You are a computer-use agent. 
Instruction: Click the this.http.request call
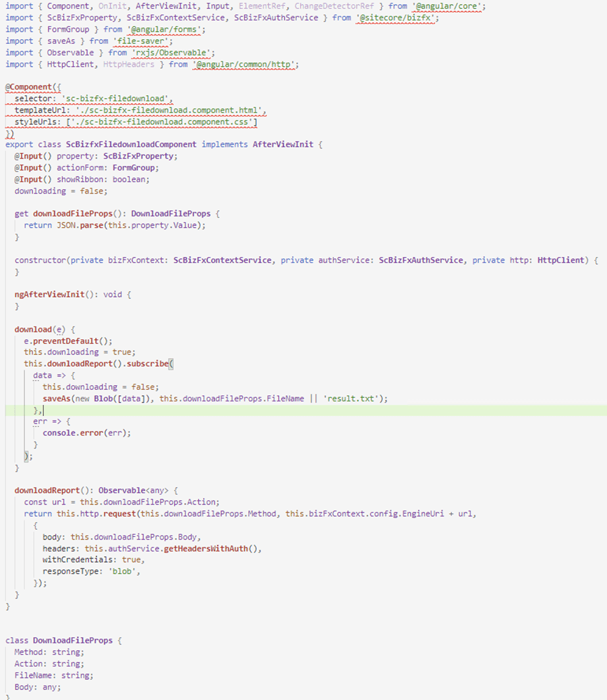[x=96, y=513]
